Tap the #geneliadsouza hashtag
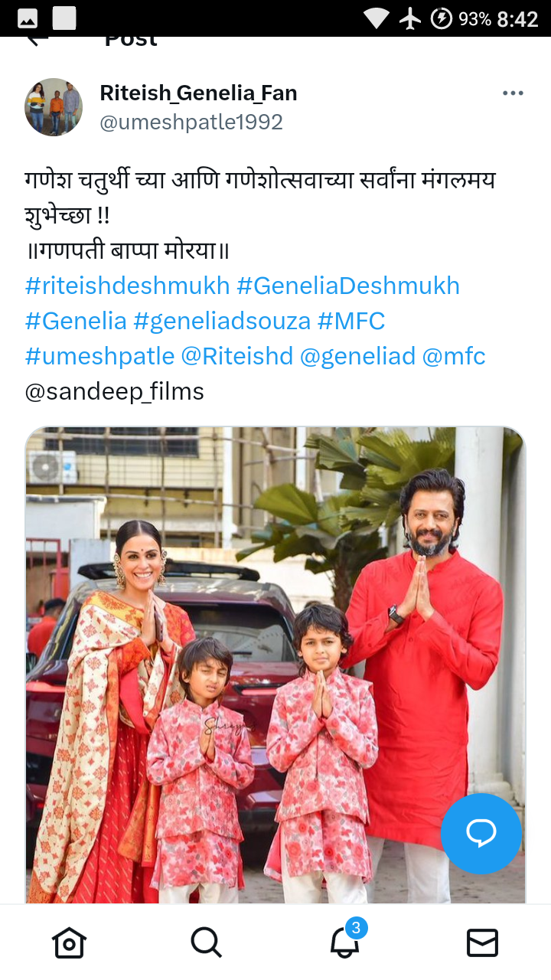 click(x=222, y=321)
